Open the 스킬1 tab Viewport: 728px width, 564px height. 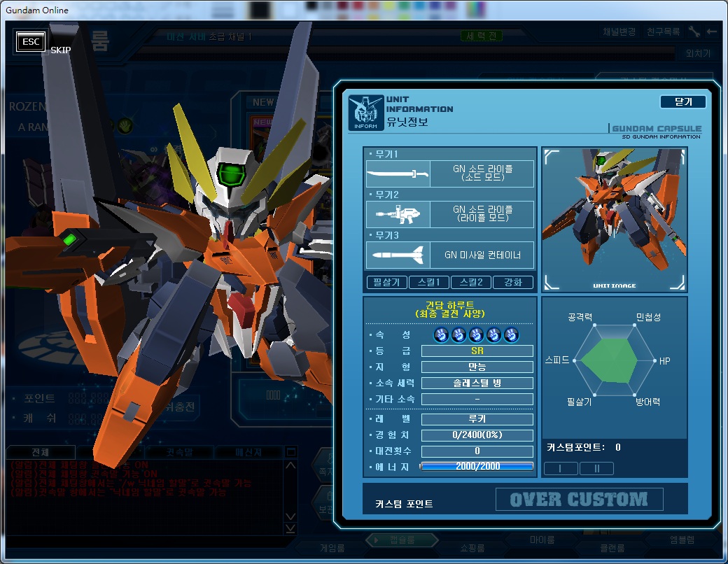[x=428, y=282]
